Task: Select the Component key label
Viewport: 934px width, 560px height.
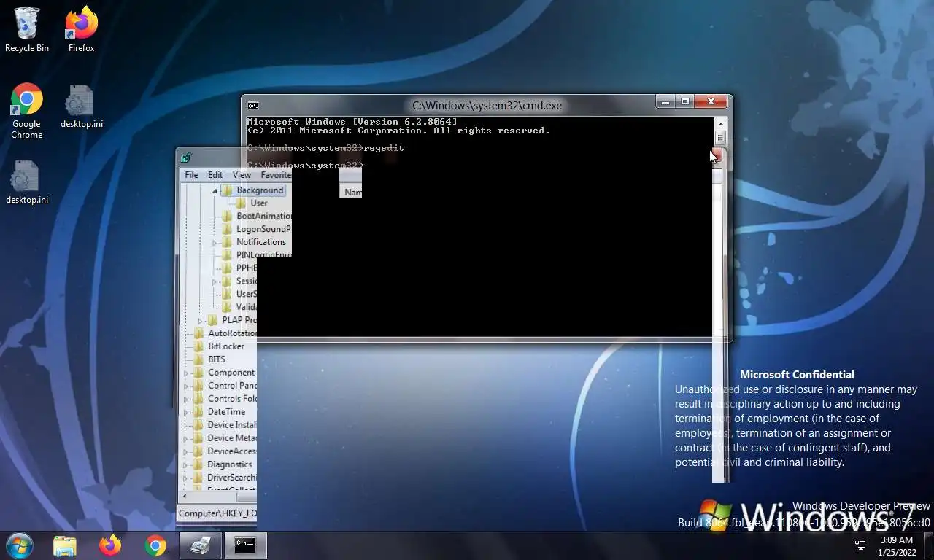Action: [231, 373]
